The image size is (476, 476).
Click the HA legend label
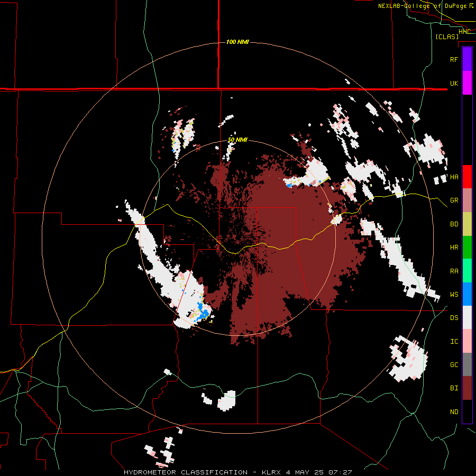coord(454,177)
